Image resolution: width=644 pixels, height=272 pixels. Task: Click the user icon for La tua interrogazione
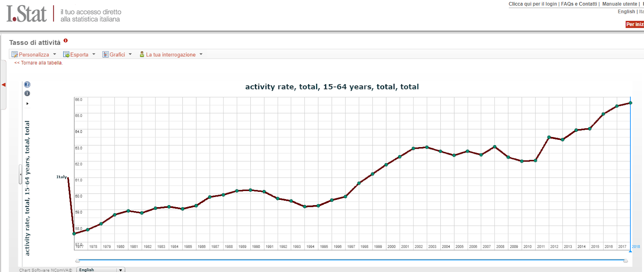[x=142, y=54]
